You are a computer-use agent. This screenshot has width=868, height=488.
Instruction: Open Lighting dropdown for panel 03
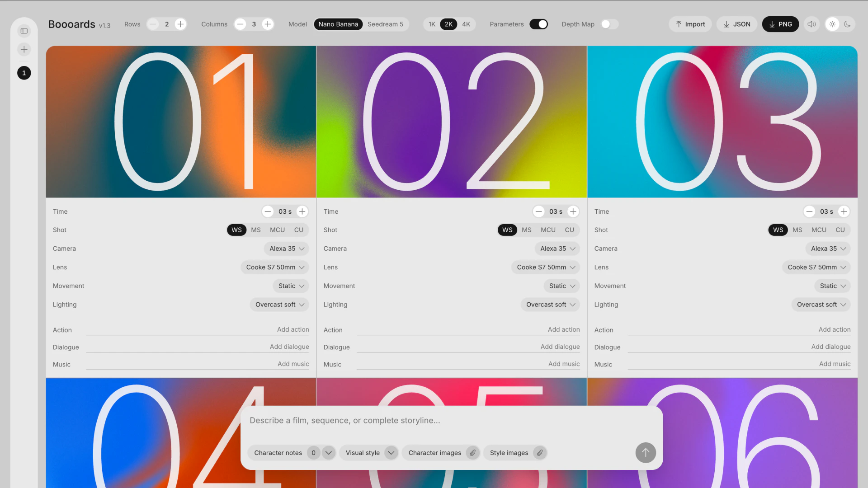[x=821, y=305]
